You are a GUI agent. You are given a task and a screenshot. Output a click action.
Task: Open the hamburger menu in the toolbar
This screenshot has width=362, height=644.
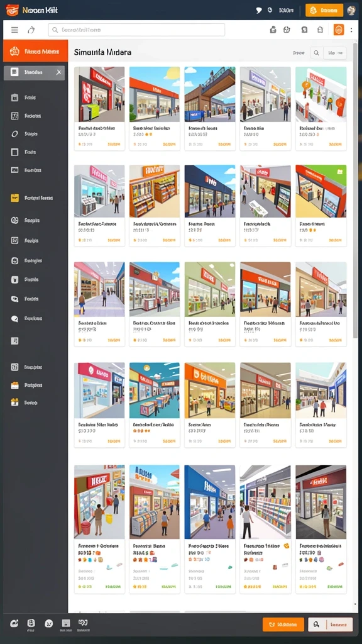tap(15, 30)
